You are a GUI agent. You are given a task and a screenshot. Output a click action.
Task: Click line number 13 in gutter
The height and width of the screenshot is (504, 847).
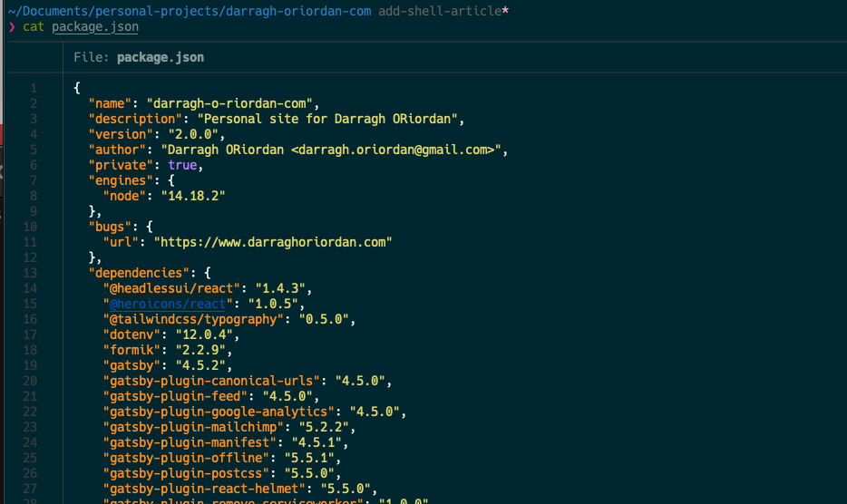30,274
